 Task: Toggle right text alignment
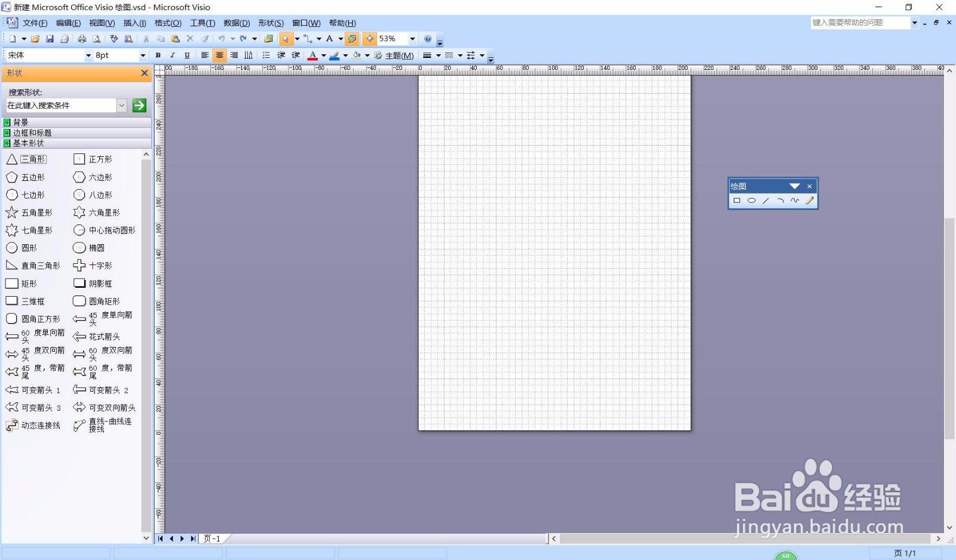click(234, 56)
